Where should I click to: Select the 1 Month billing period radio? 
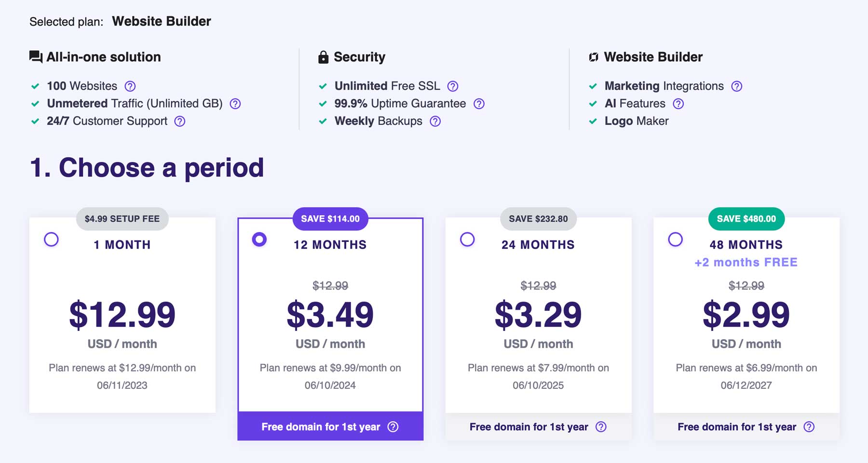coord(52,239)
